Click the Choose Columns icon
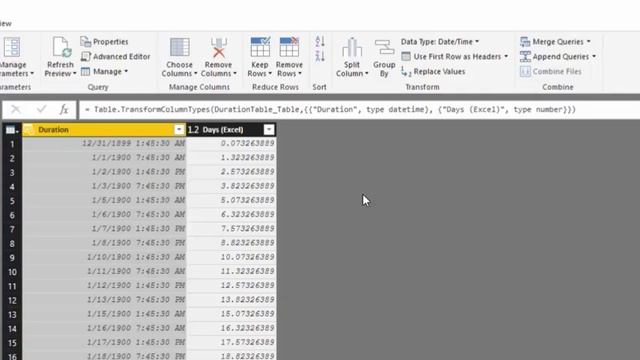Image resolution: width=640 pixels, height=360 pixels. pyautogui.click(x=180, y=47)
